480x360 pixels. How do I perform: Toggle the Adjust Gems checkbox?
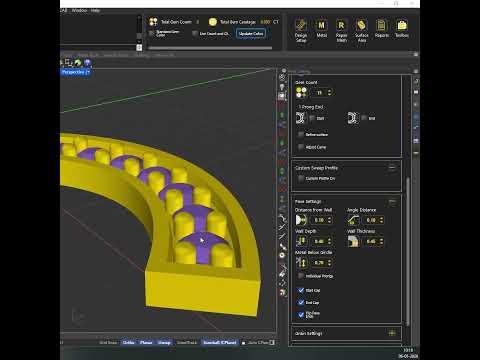[x=301, y=147]
